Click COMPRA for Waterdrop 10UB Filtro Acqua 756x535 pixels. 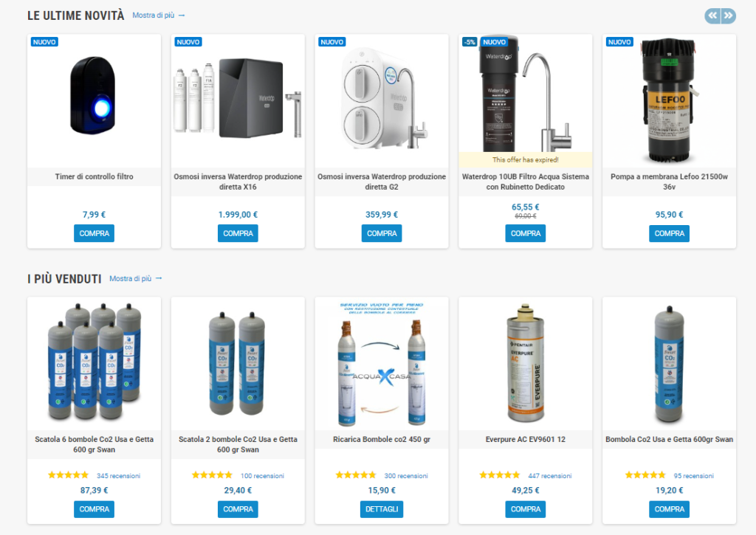[526, 233]
